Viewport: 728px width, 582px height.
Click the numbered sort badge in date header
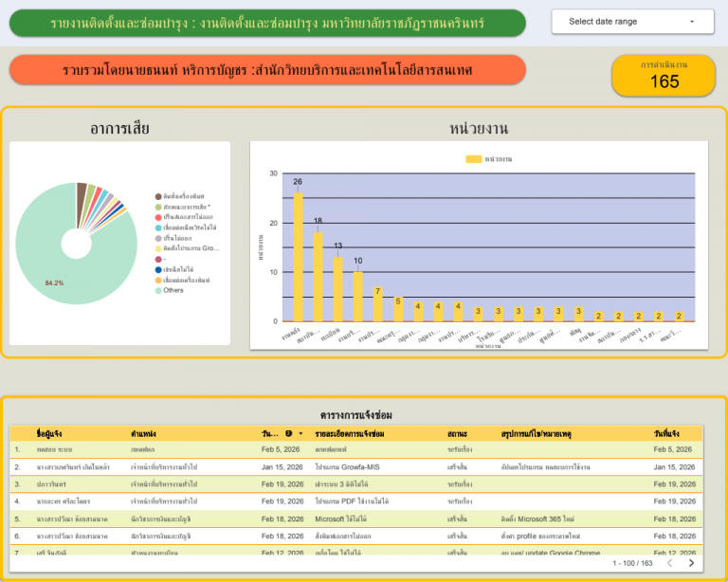tap(289, 433)
